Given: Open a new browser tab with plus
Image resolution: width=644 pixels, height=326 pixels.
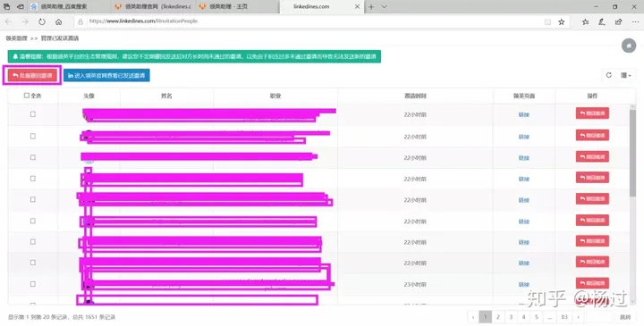Looking at the screenshot, I should click(371, 6).
